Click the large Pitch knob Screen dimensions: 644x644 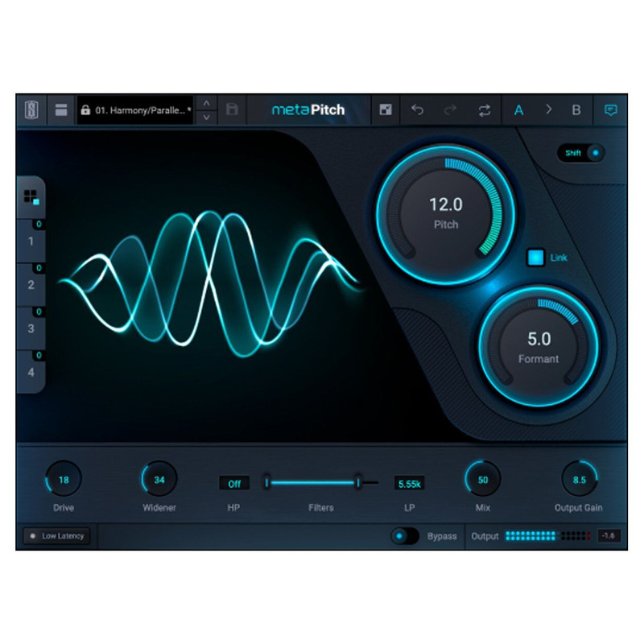(x=446, y=214)
